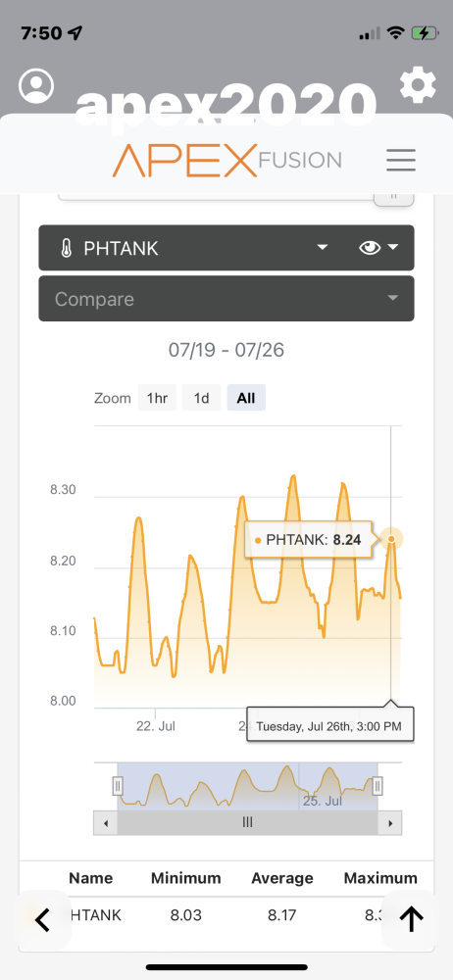
Task: Tap the back chevron button
Action: pos(42,920)
